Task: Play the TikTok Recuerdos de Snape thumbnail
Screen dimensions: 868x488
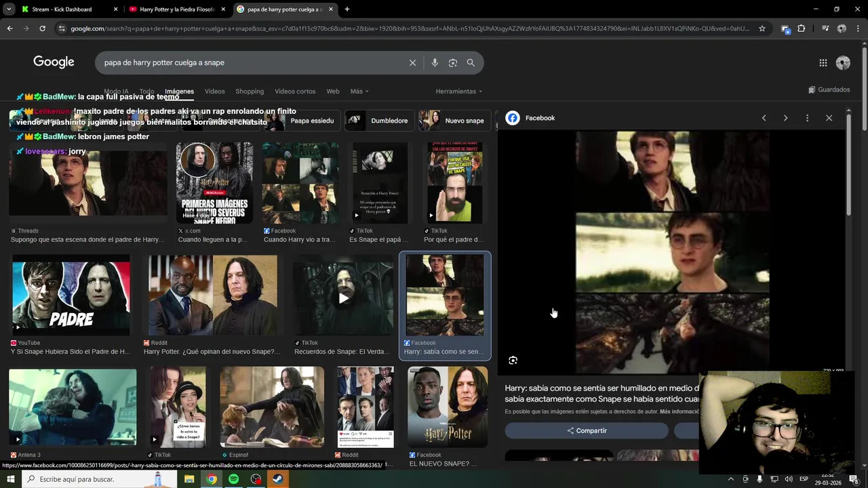Action: pyautogui.click(x=343, y=297)
